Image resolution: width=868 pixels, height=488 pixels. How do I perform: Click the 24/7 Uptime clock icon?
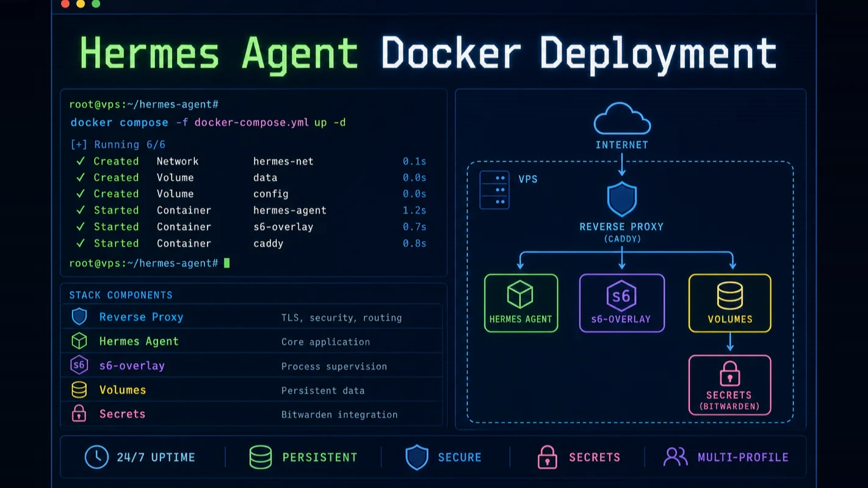coord(96,457)
